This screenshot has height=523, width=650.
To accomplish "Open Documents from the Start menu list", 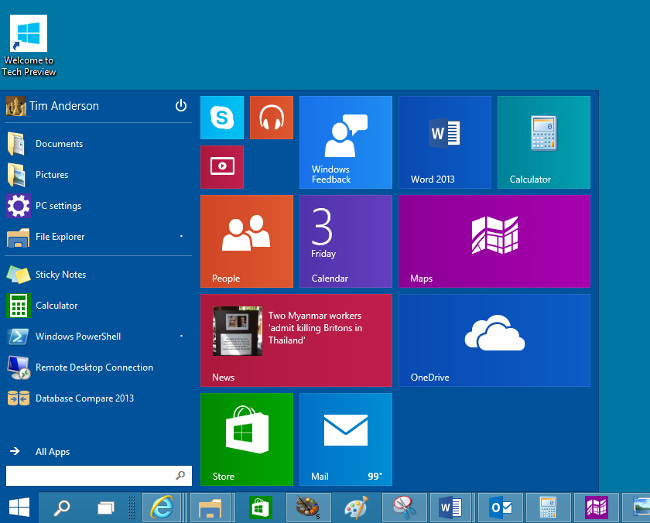I will 98,144.
